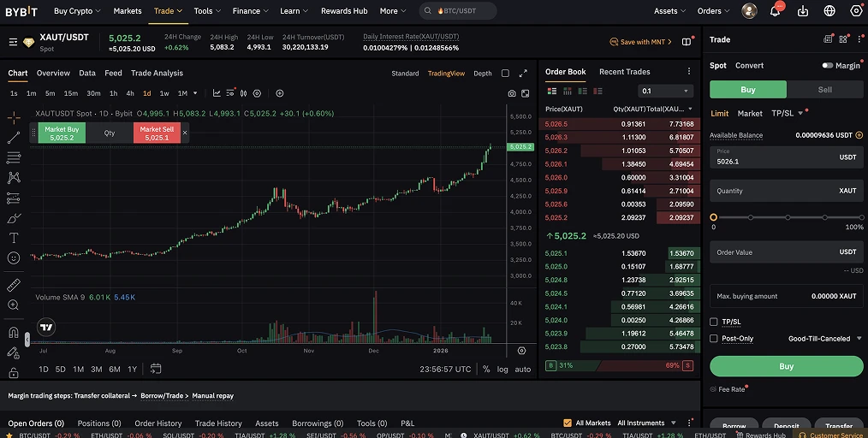Select the pattern drawing tool

pyautogui.click(x=14, y=178)
